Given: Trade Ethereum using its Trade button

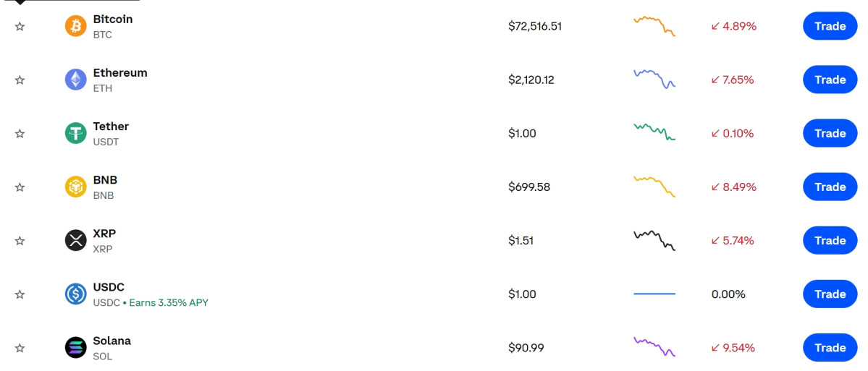Looking at the screenshot, I should [830, 80].
